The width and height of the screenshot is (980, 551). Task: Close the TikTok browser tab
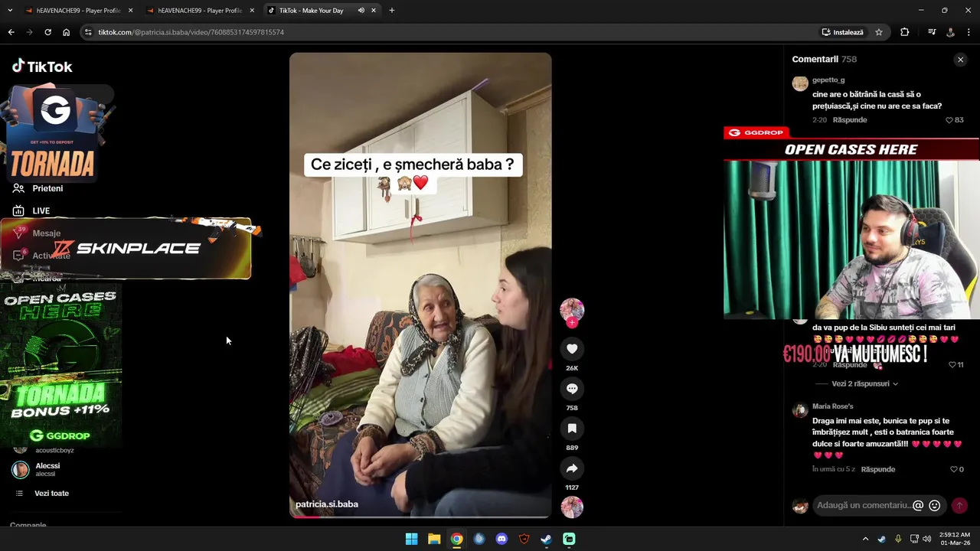pyautogui.click(x=374, y=11)
